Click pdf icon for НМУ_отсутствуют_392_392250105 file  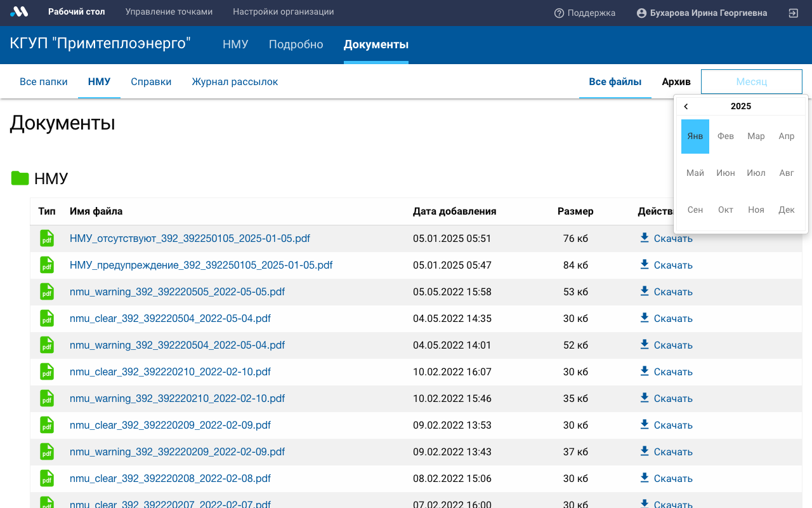47,239
